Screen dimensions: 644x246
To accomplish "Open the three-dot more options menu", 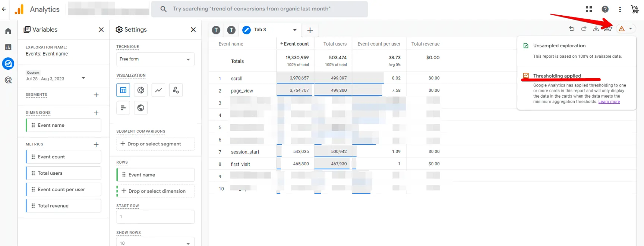I will [620, 9].
